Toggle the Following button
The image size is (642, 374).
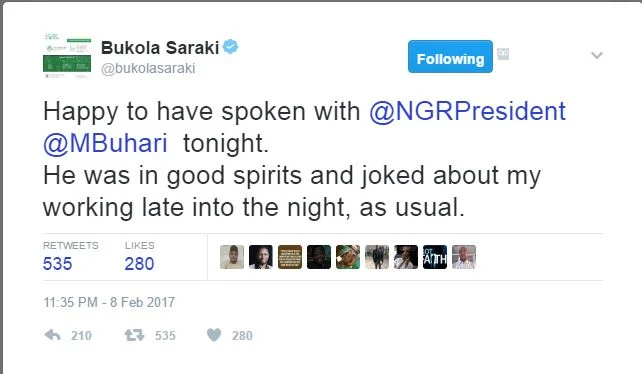[x=450, y=57]
